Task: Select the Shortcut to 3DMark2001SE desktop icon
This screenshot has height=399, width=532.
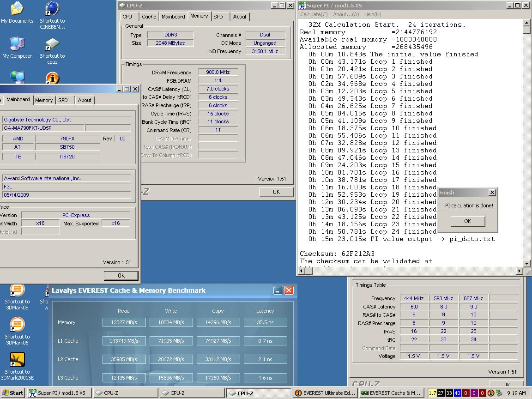Action: (17, 366)
